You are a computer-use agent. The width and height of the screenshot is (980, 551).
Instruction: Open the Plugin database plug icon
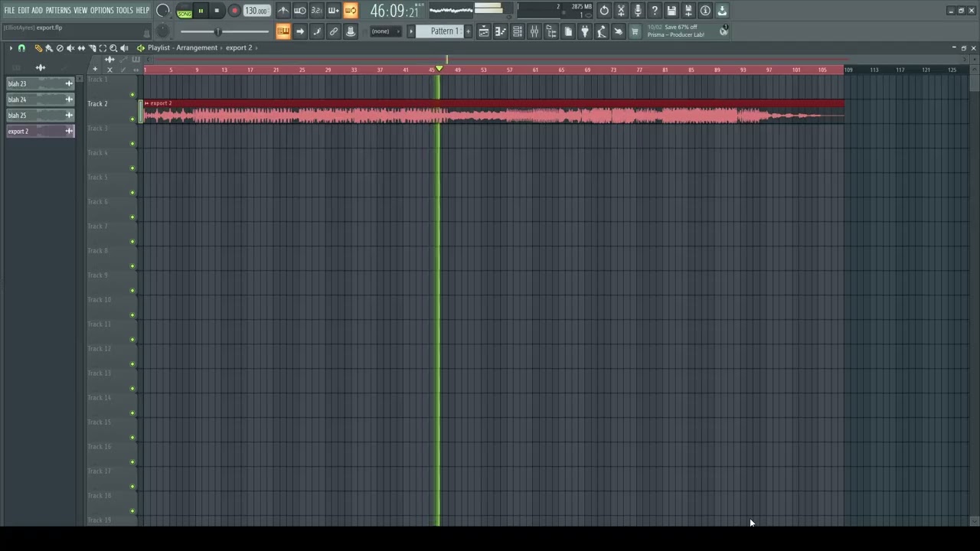tap(585, 31)
